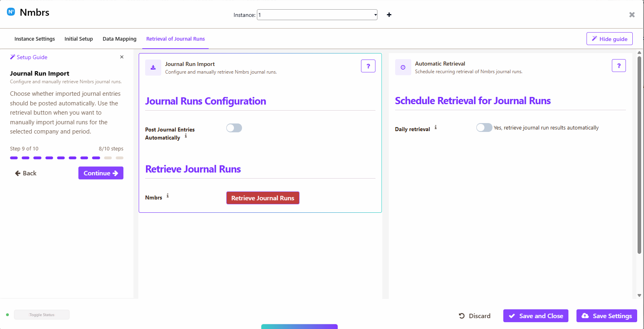This screenshot has height=329, width=644.
Task: Click 'Journal Runs Configuration' heading
Action: [205, 101]
